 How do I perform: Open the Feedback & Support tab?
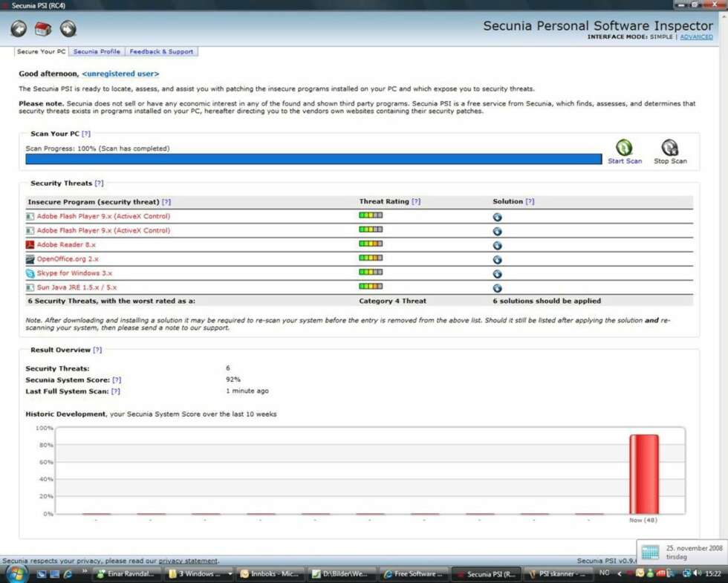[161, 51]
